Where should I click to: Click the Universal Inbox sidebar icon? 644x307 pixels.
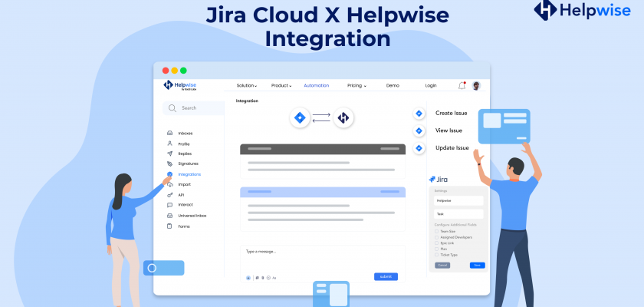(169, 216)
